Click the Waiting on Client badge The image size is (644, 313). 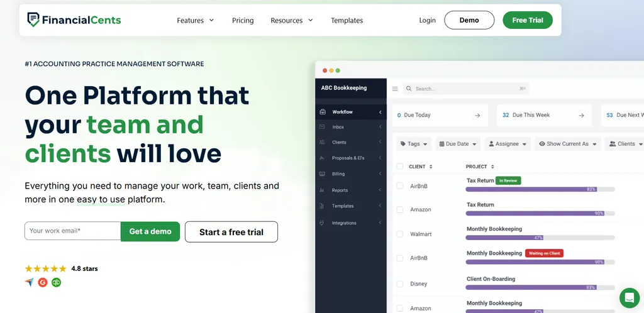544,253
